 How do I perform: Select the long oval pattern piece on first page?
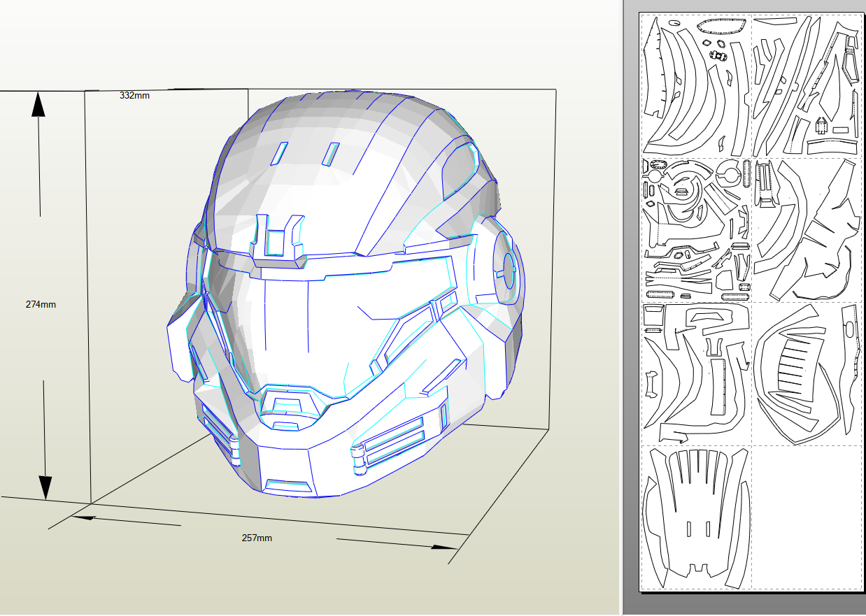pyautogui.click(x=721, y=27)
